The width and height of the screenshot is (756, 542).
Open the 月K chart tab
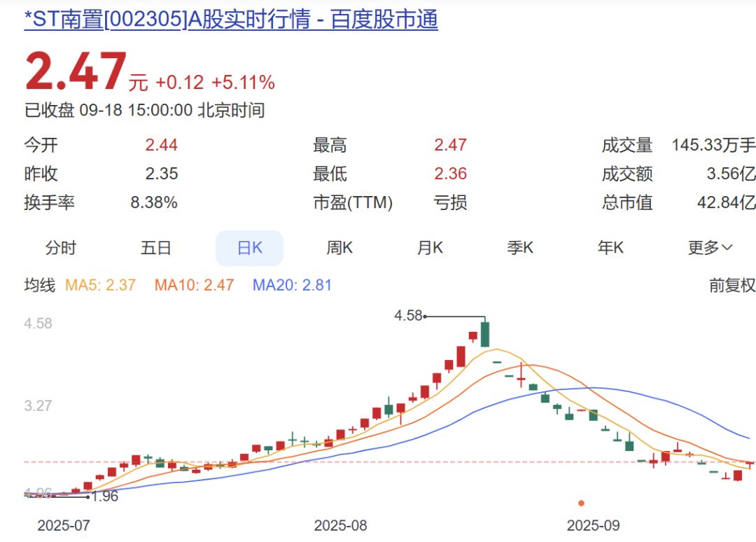(x=430, y=248)
